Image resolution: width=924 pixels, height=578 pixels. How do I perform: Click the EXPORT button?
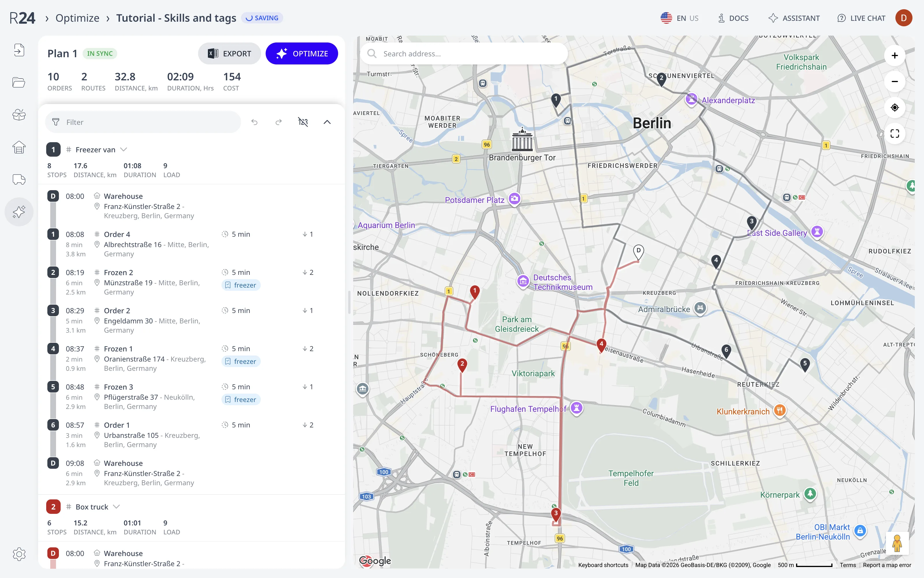pyautogui.click(x=230, y=53)
